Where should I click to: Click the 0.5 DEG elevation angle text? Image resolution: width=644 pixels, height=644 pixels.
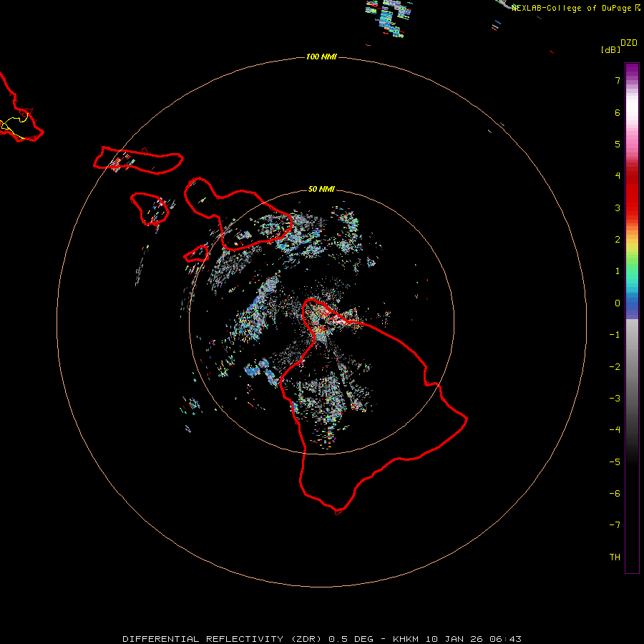pos(351,639)
